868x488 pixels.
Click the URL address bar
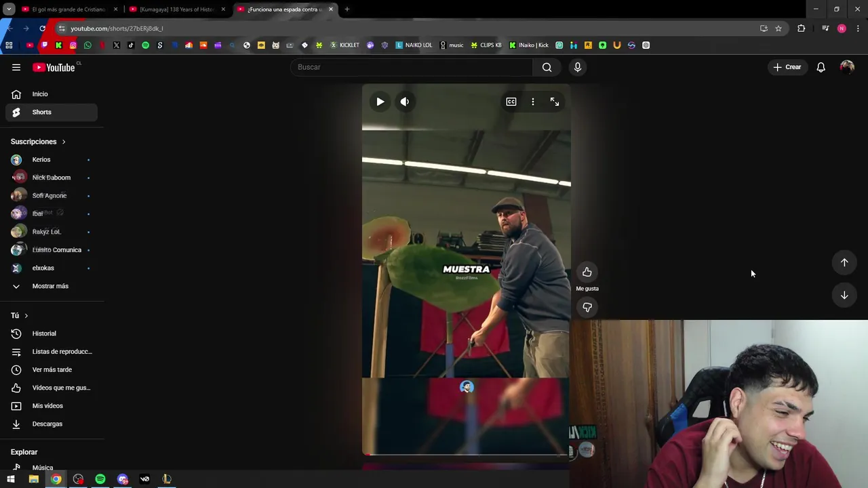coord(407,28)
